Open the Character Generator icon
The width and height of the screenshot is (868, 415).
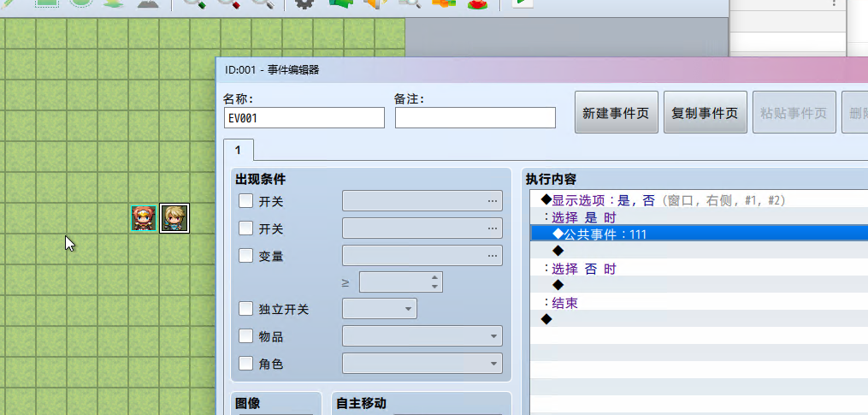click(x=478, y=3)
